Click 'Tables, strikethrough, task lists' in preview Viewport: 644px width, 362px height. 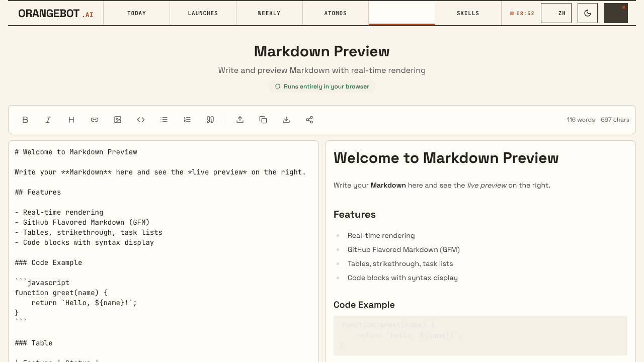coord(400,263)
